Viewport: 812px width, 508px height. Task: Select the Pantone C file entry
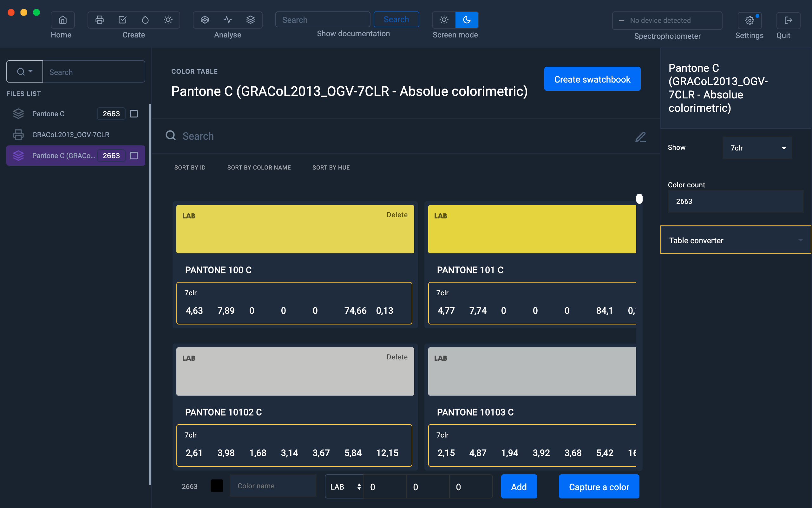(x=76, y=114)
